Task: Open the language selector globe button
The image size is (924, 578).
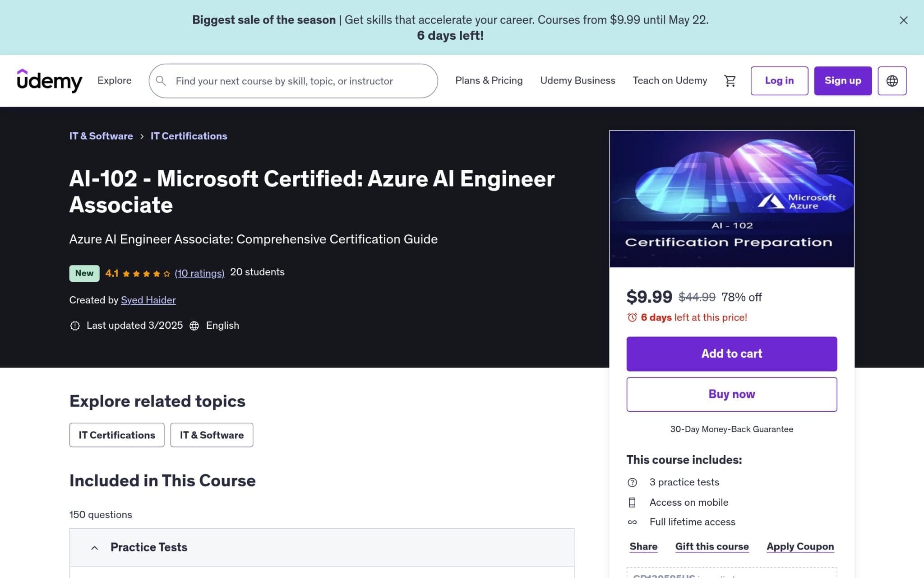Action: tap(892, 81)
